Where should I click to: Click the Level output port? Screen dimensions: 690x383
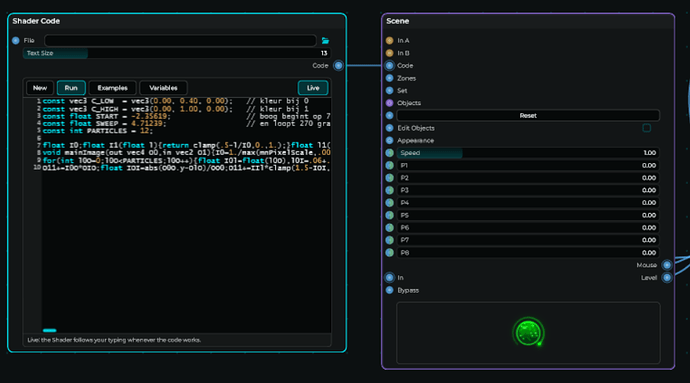667,278
